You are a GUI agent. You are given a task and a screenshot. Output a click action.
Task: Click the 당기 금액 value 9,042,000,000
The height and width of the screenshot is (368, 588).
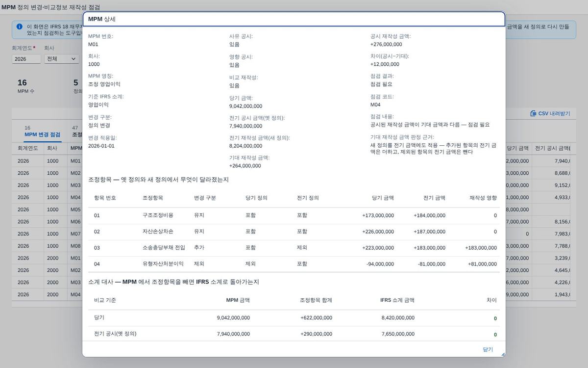pyautogui.click(x=245, y=106)
